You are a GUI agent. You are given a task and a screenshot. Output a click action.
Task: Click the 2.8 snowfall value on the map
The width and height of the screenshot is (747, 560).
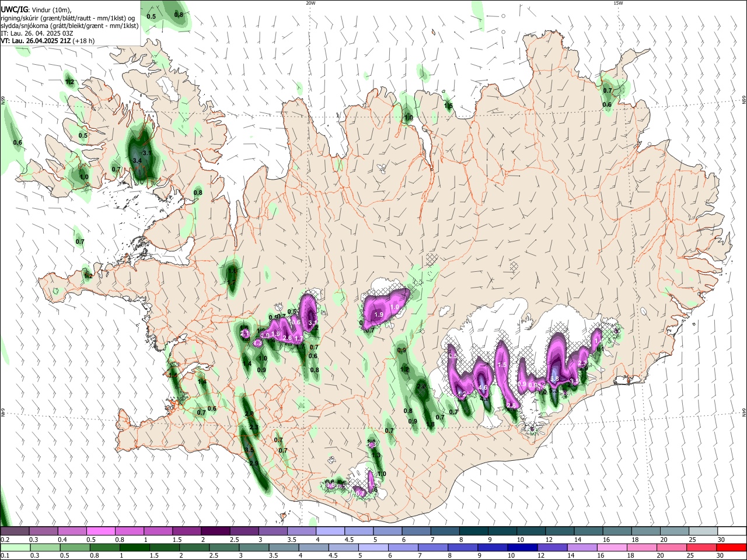[x=512, y=405]
